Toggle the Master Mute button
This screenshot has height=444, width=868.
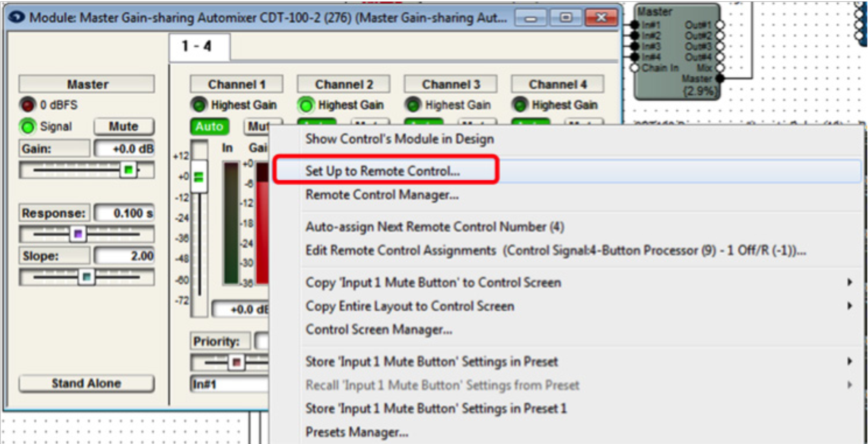click(124, 127)
